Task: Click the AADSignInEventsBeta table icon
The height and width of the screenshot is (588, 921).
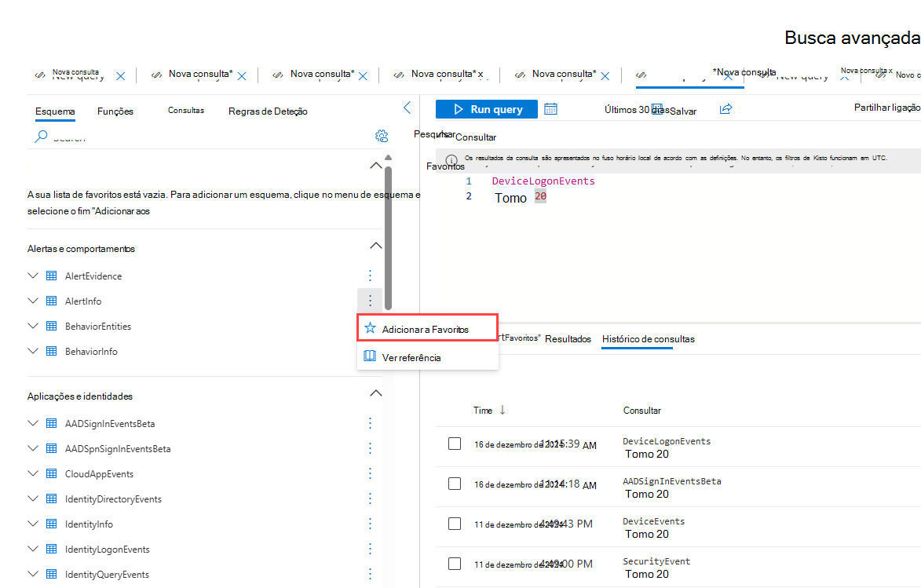Action: 52,423
